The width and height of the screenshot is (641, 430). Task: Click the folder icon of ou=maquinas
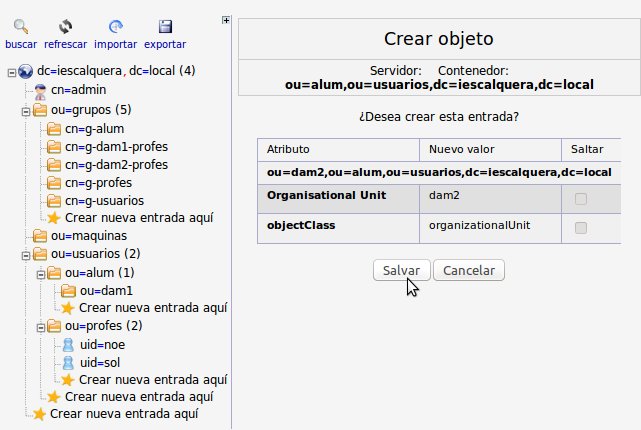pyautogui.click(x=40, y=236)
